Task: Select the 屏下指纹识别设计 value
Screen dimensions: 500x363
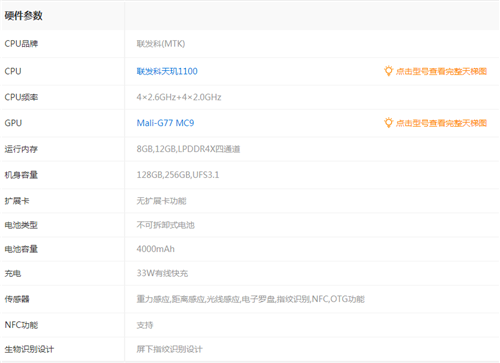Action: point(169,349)
